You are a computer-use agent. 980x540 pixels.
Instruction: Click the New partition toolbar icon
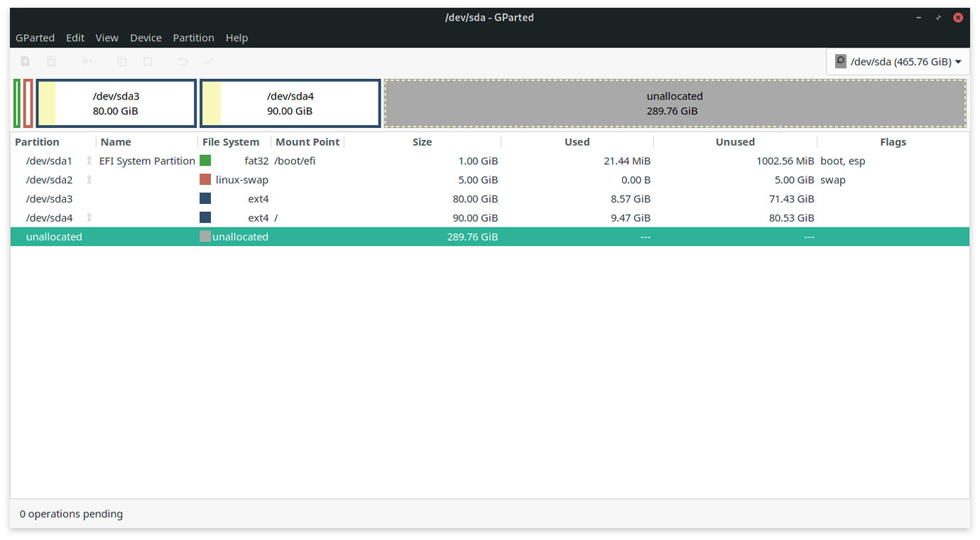tap(26, 62)
